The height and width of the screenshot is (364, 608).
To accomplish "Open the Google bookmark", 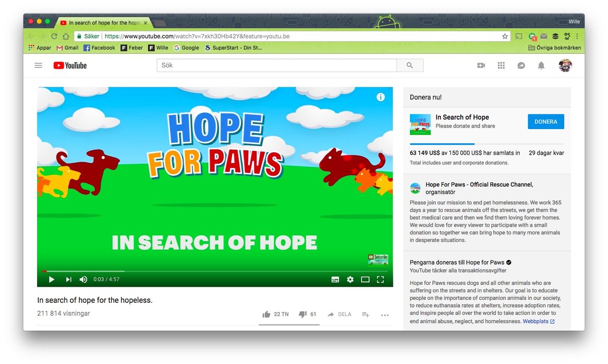I will click(x=186, y=47).
